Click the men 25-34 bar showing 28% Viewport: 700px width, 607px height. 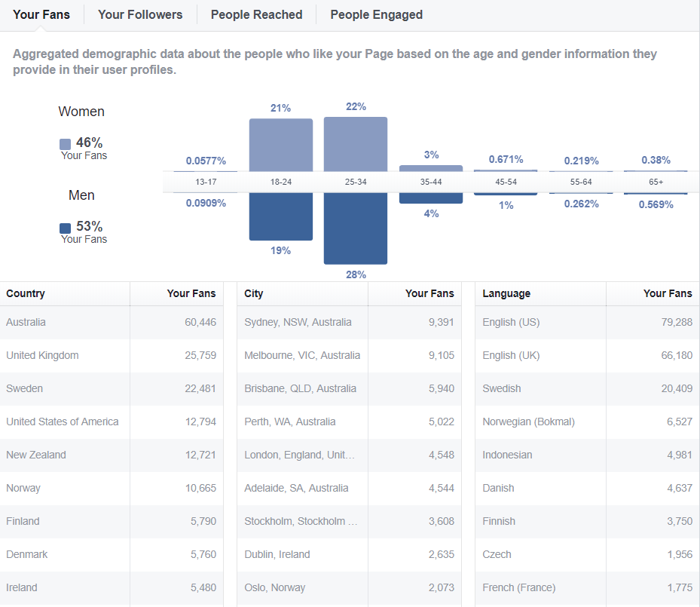click(356, 228)
